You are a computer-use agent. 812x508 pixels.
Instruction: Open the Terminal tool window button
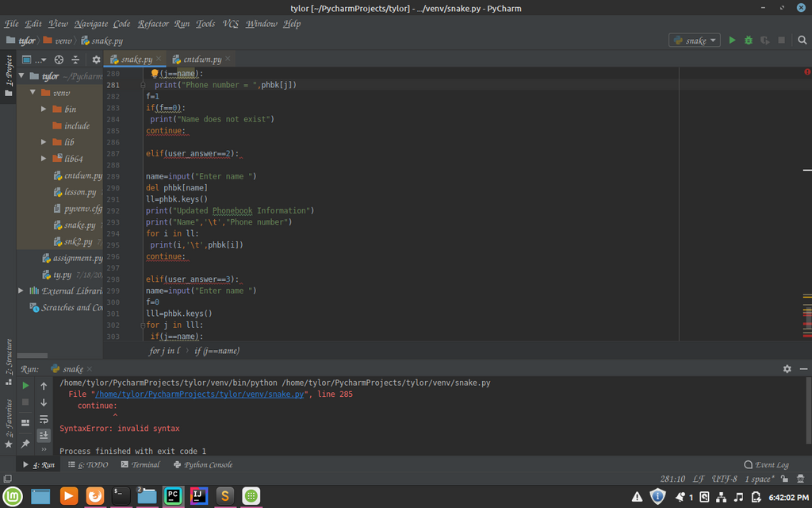tap(140, 464)
